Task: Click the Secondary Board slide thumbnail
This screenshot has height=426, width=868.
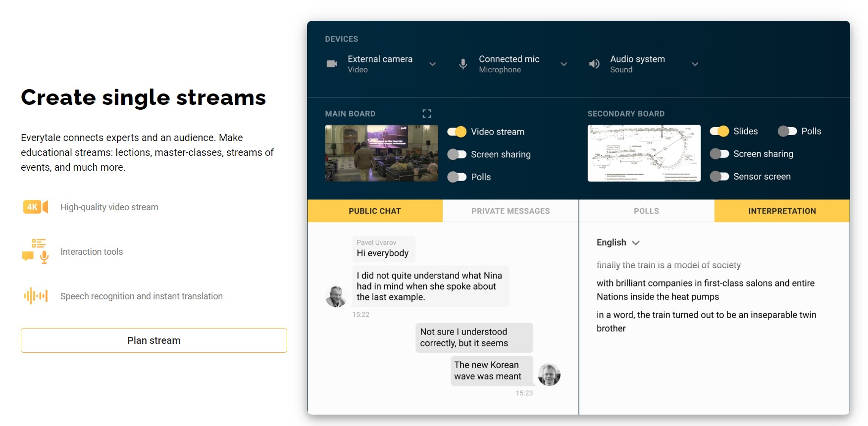Action: [644, 153]
